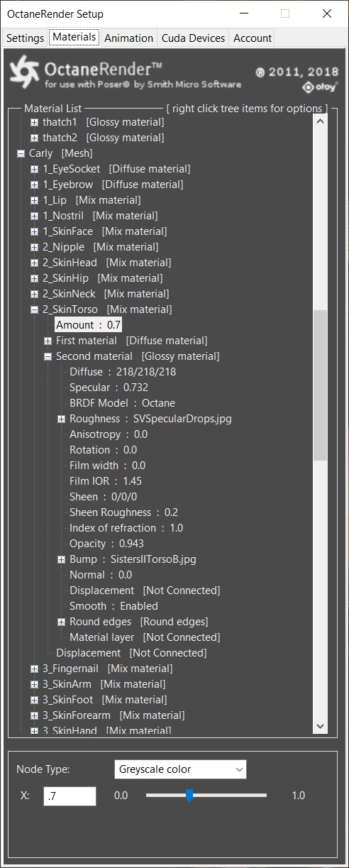The width and height of the screenshot is (349, 868).
Task: Click the X value input field
Action: pos(70,796)
